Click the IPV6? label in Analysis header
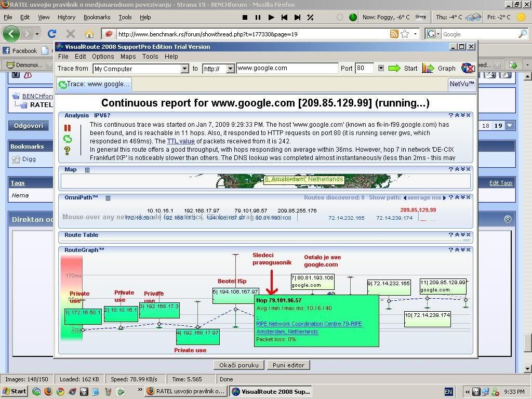The height and width of the screenshot is (399, 532). point(102,115)
